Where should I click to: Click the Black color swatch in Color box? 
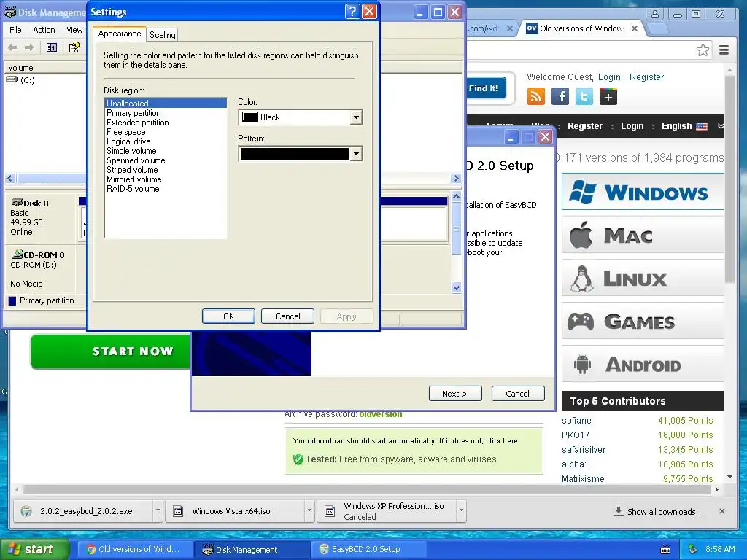coord(249,117)
